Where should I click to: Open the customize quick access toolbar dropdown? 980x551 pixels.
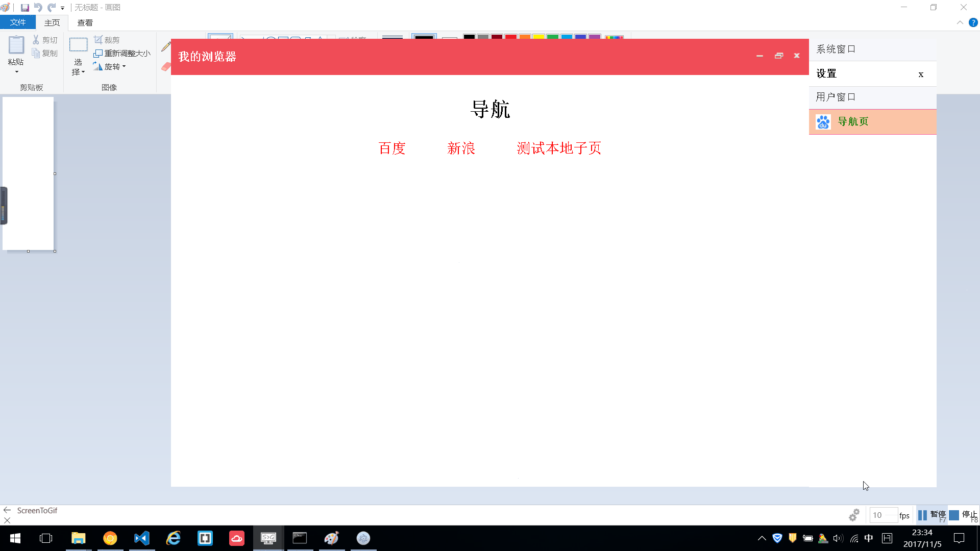(62, 8)
